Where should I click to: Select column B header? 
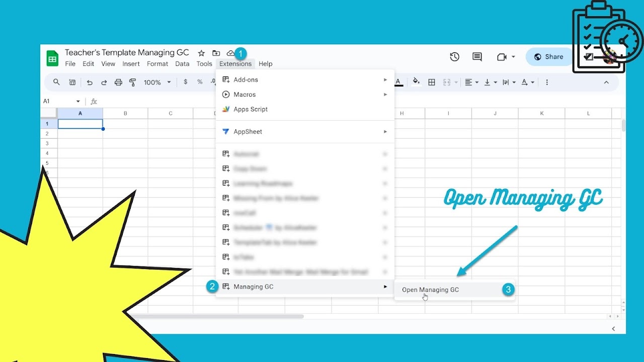125,114
